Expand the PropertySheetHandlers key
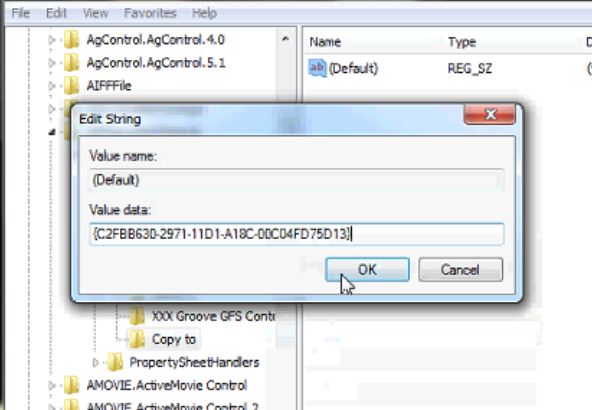This screenshot has width=592, height=410. pos(96,362)
